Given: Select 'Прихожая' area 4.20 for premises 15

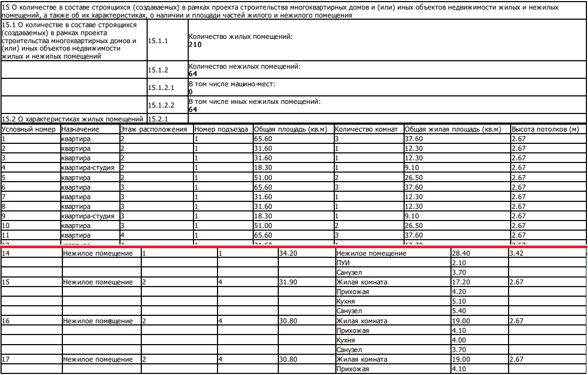Looking at the screenshot, I should (459, 292).
